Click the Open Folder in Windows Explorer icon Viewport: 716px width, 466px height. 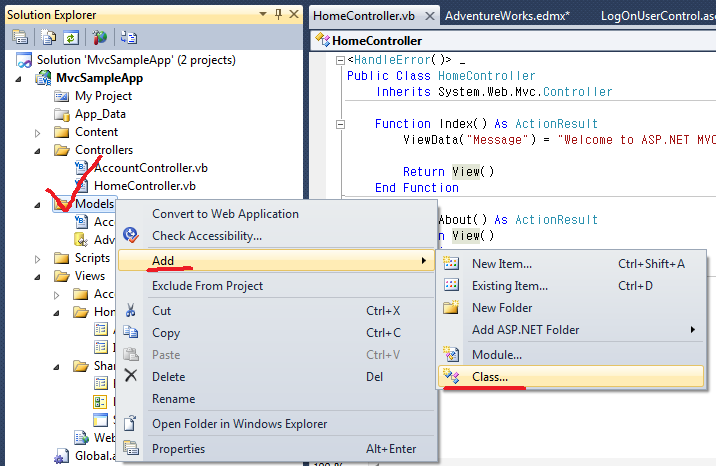[130, 423]
